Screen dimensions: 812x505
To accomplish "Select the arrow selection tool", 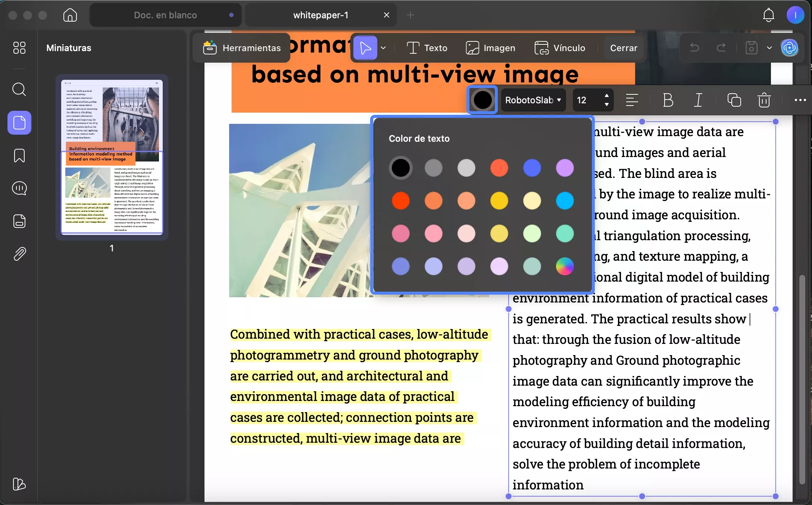I will point(365,48).
